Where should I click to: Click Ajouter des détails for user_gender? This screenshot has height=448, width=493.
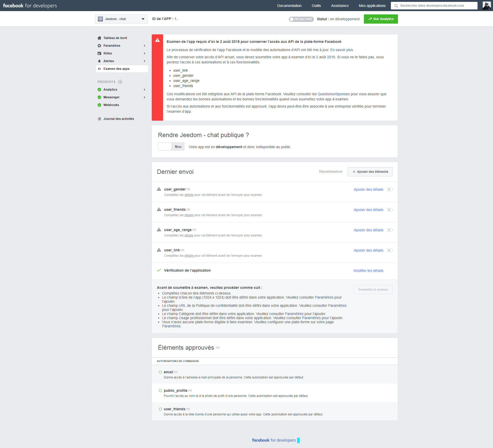pyautogui.click(x=368, y=189)
